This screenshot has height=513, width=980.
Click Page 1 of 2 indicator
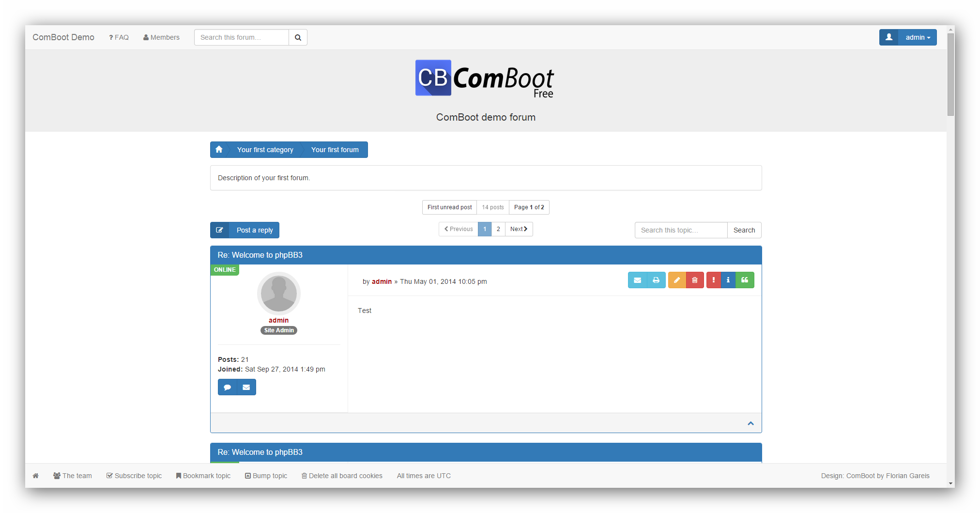click(x=529, y=207)
